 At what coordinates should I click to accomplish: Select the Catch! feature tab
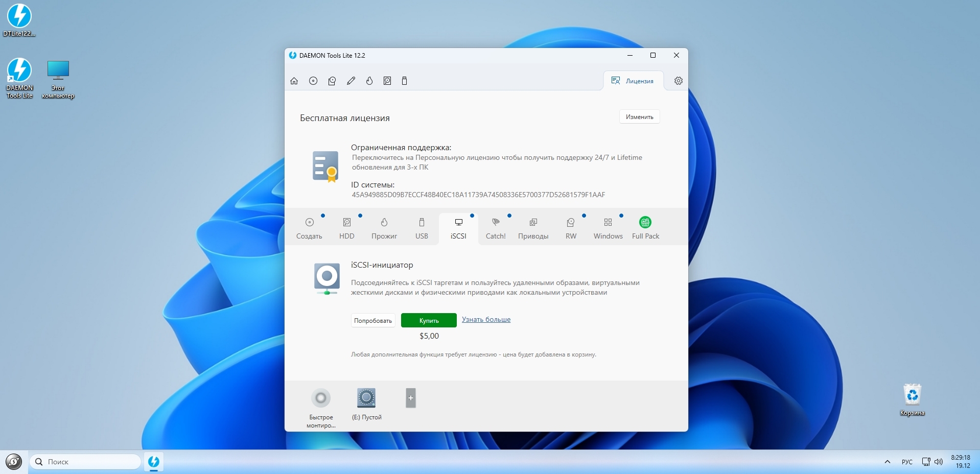pos(496,228)
